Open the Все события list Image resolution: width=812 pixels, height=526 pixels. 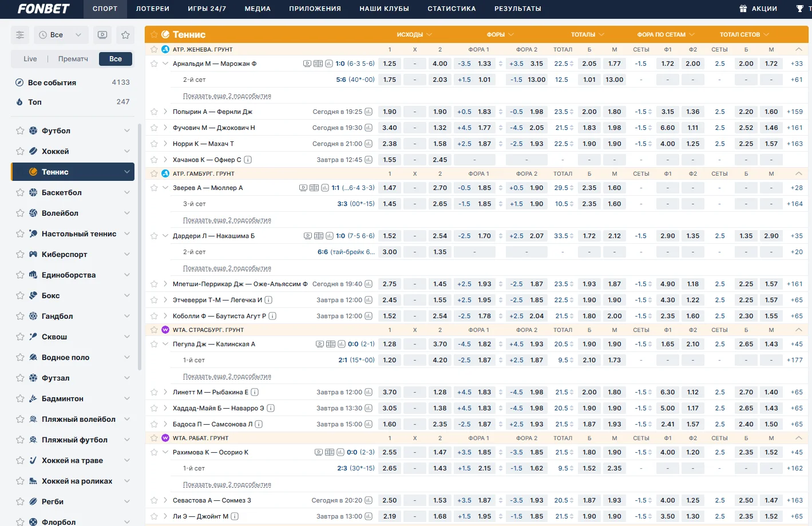click(52, 82)
